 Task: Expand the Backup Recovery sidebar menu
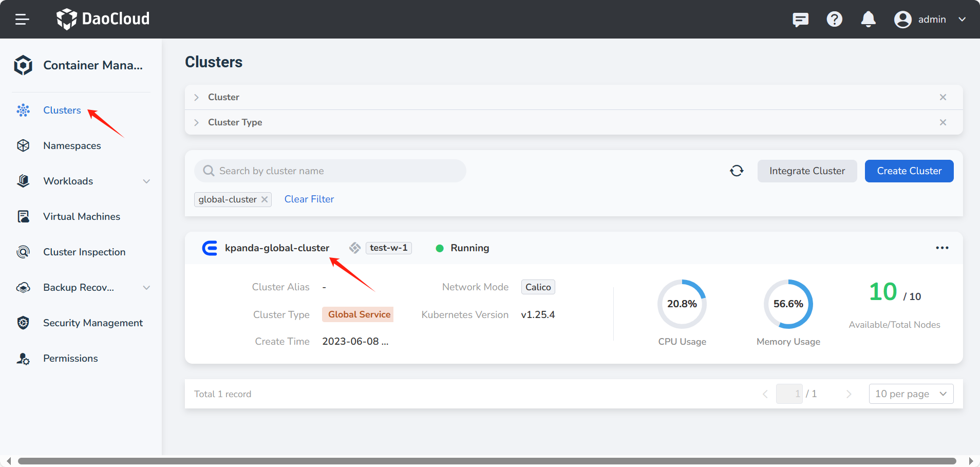[146, 288]
